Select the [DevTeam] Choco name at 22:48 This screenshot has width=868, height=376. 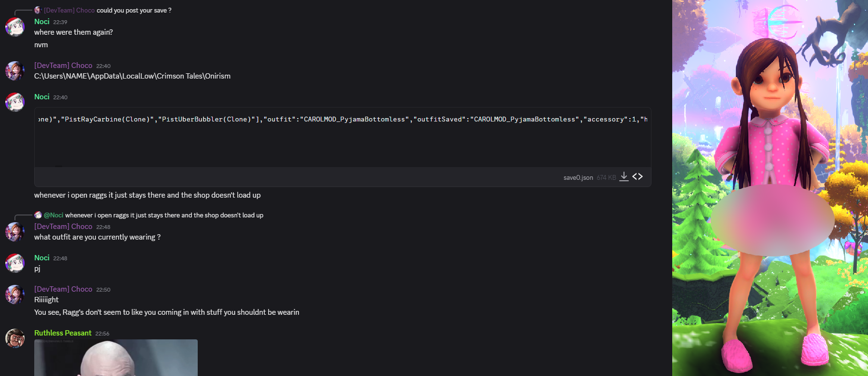63,227
